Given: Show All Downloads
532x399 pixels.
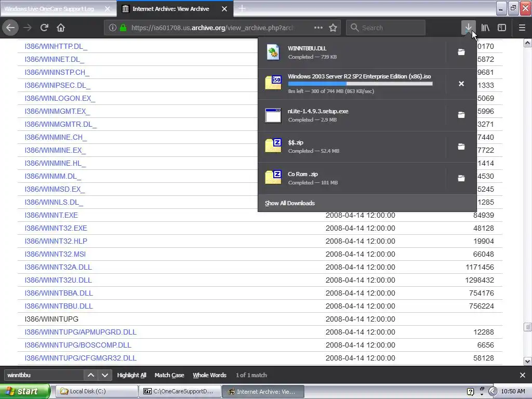Looking at the screenshot, I should point(290,203).
